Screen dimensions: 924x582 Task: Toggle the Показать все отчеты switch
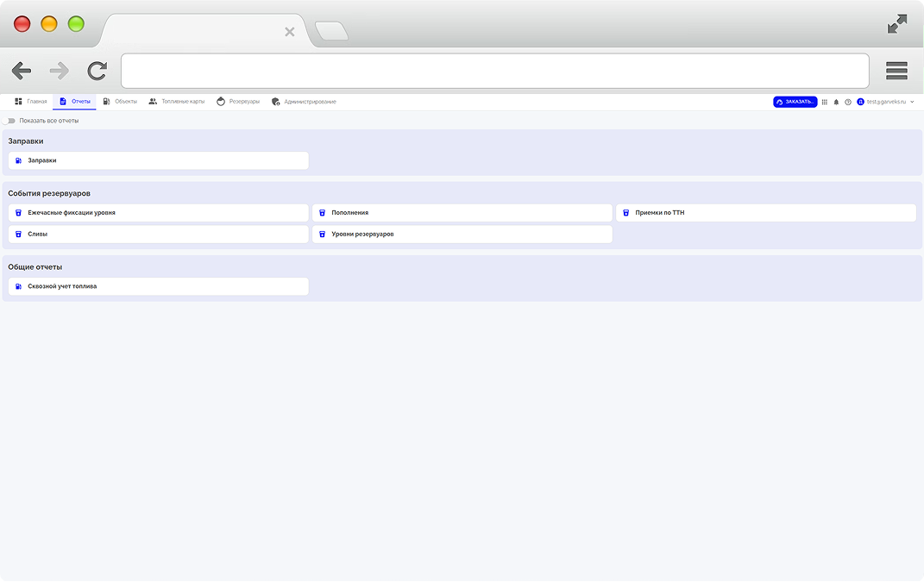10,121
